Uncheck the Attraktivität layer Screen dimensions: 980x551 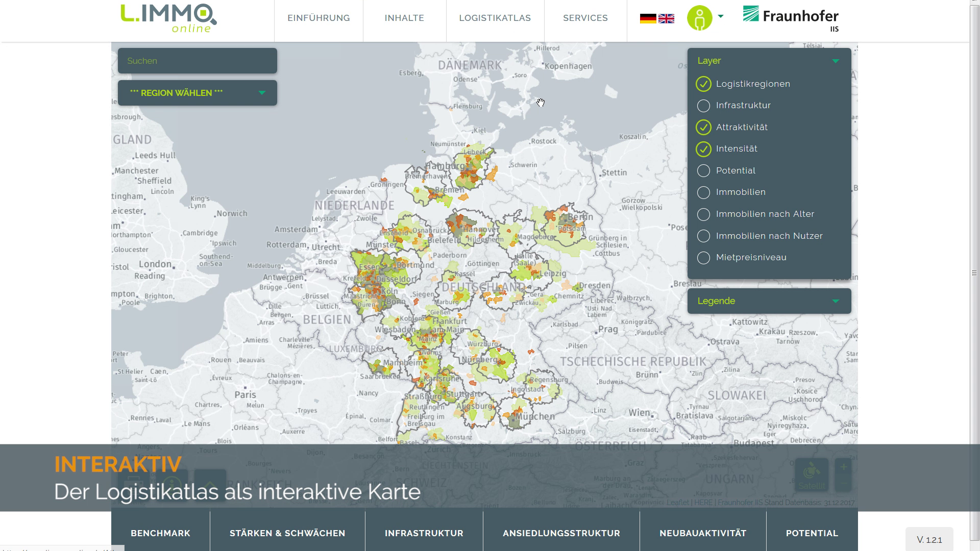(x=703, y=127)
